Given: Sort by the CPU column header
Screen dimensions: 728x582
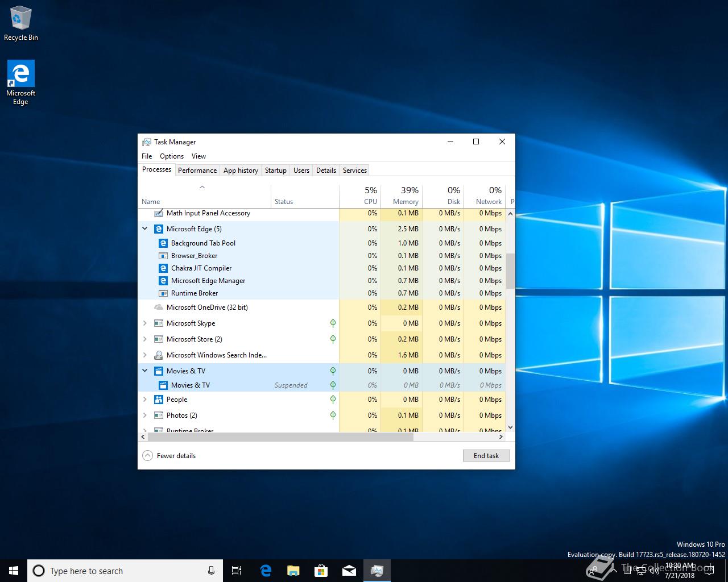Looking at the screenshot, I should point(360,196).
